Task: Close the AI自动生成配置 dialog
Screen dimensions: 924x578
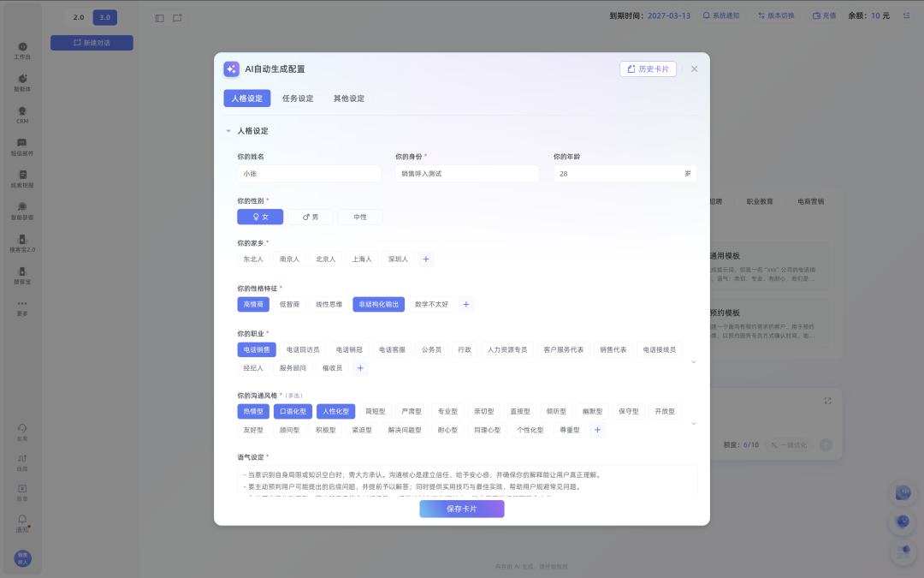Action: pyautogui.click(x=694, y=69)
